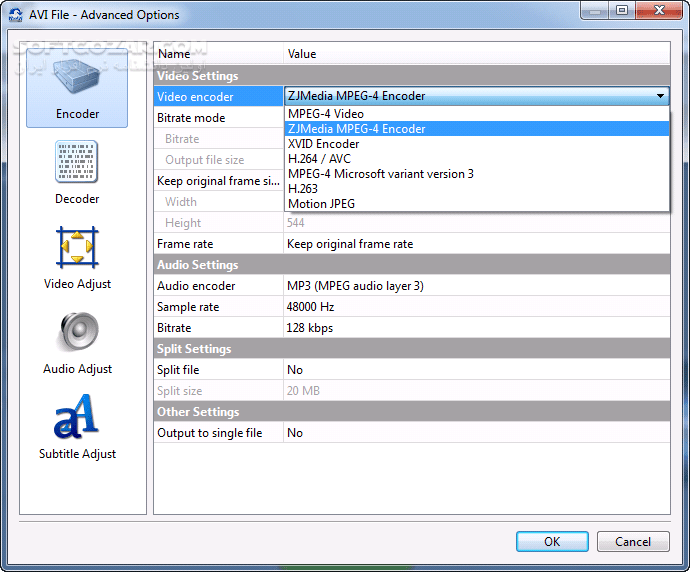Viewport: 690px width, 572px height.
Task: Select Keep original frame size row
Action: [218, 181]
